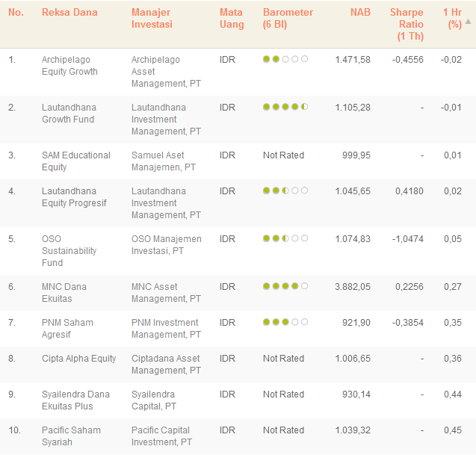This screenshot has width=476, height=455.
Task: Click Archipelago Equity Growth barometer rating dots
Action: pos(285,60)
